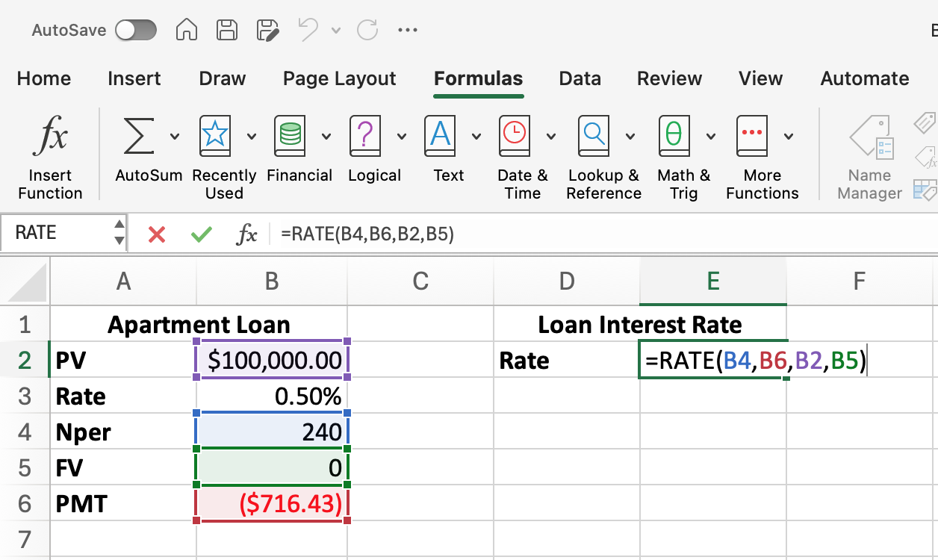The image size is (938, 560).
Task: Open the Recently Used functions book icon
Action: click(215, 136)
